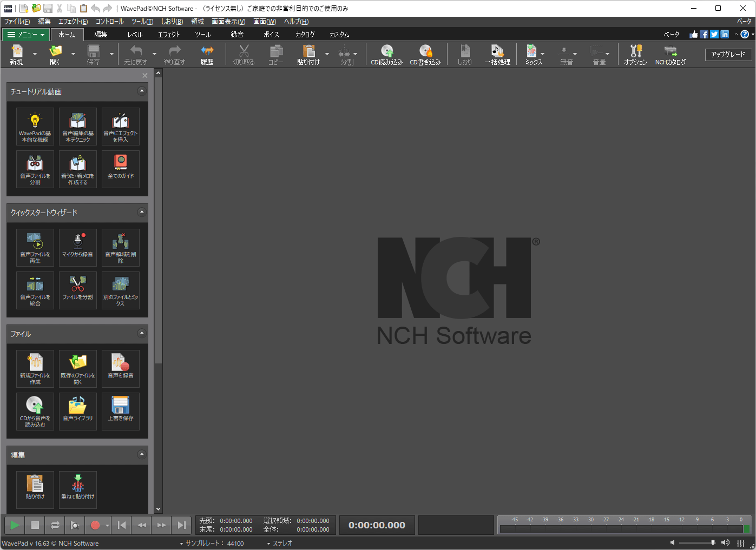
Task: Switch to the 編集 ribbon tab
Action: [x=101, y=35]
